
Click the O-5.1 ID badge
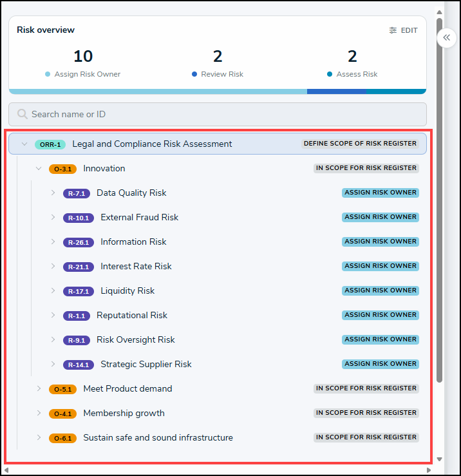62,389
